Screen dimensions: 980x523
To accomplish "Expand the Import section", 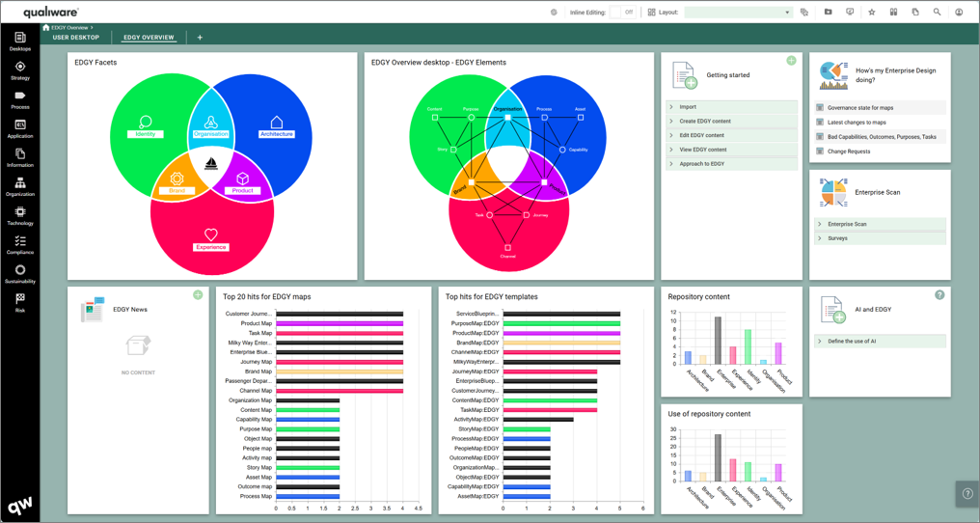I will (732, 107).
